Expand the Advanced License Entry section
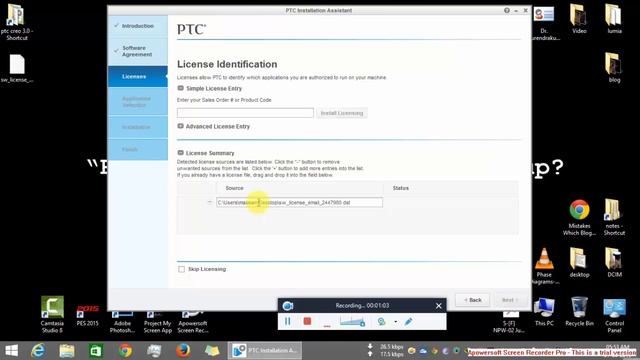Screen dimensions: 640x360 pos(180,127)
